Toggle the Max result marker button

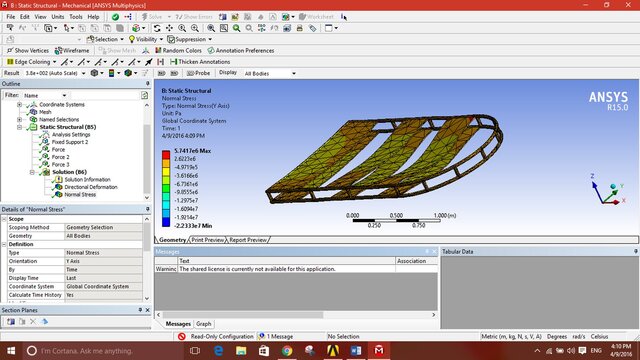pyautogui.click(x=162, y=73)
